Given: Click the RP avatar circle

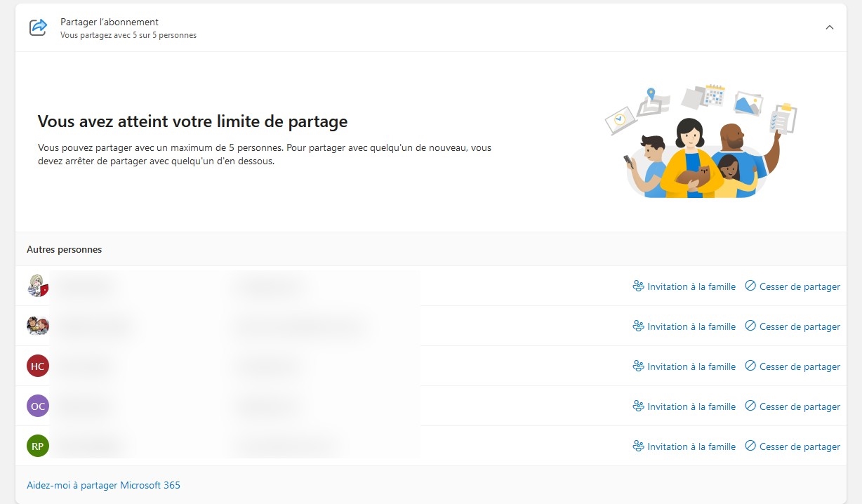Looking at the screenshot, I should [37, 446].
